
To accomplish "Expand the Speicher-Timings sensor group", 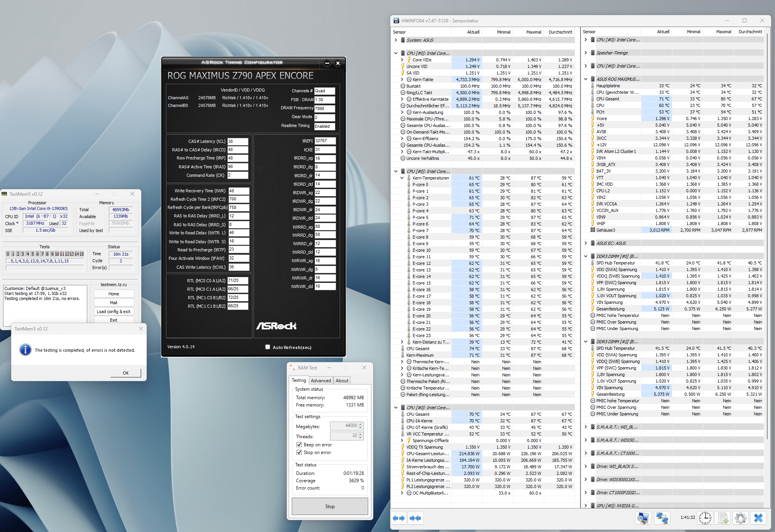I will [x=585, y=53].
